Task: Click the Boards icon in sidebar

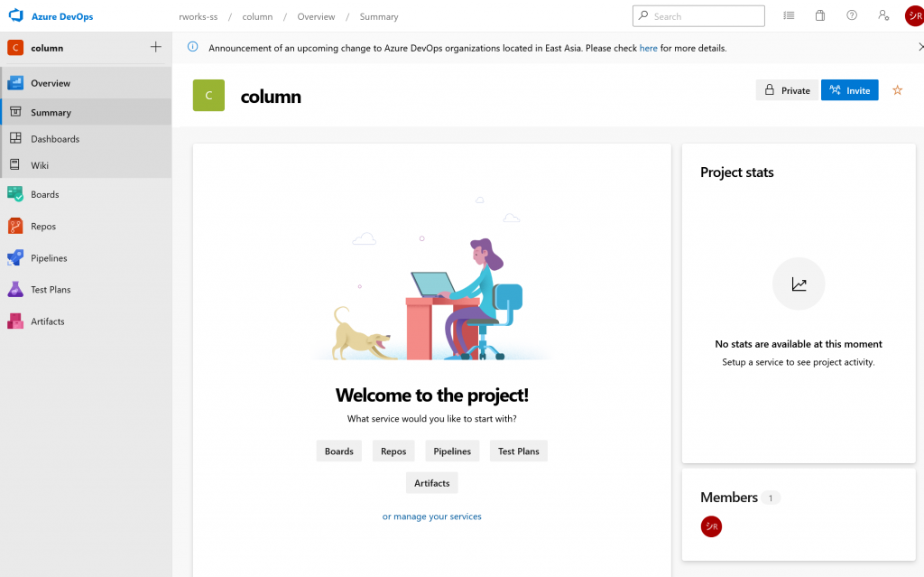Action: pos(15,193)
